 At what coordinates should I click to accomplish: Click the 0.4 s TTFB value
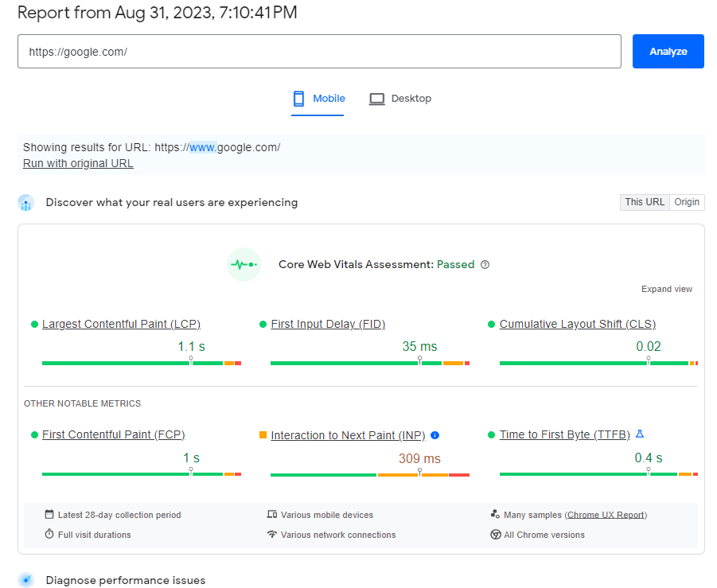[x=649, y=458]
